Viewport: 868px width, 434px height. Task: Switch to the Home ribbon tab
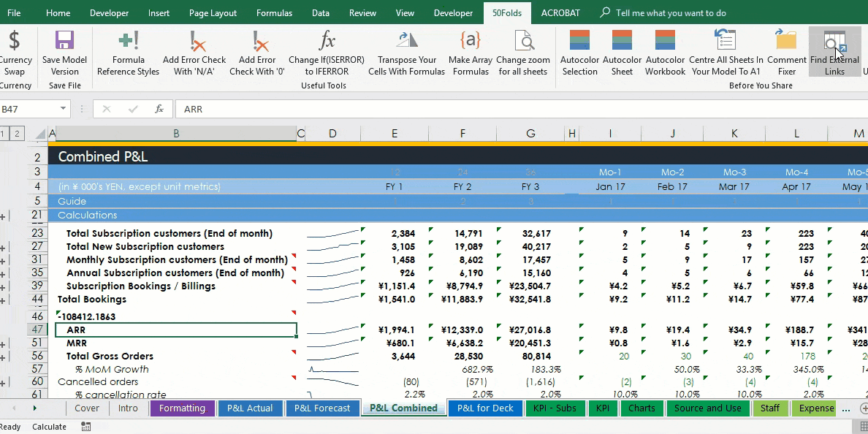pyautogui.click(x=58, y=12)
